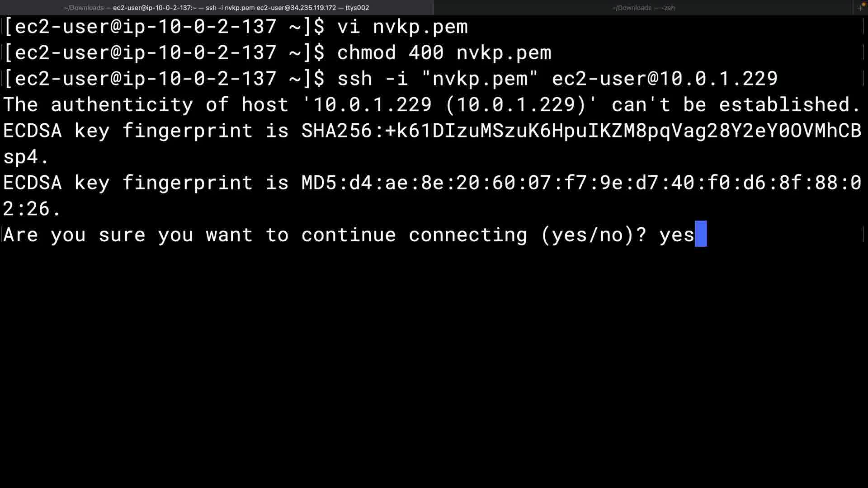Image resolution: width=868 pixels, height=488 pixels.
Task: Click 'Are you sure' prompt text
Action: click(74, 235)
